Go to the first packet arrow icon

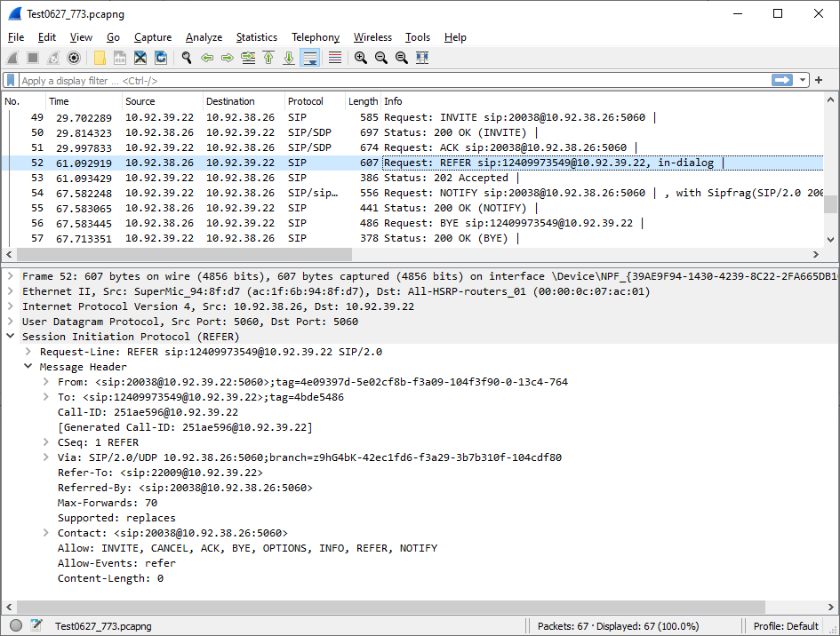268,58
